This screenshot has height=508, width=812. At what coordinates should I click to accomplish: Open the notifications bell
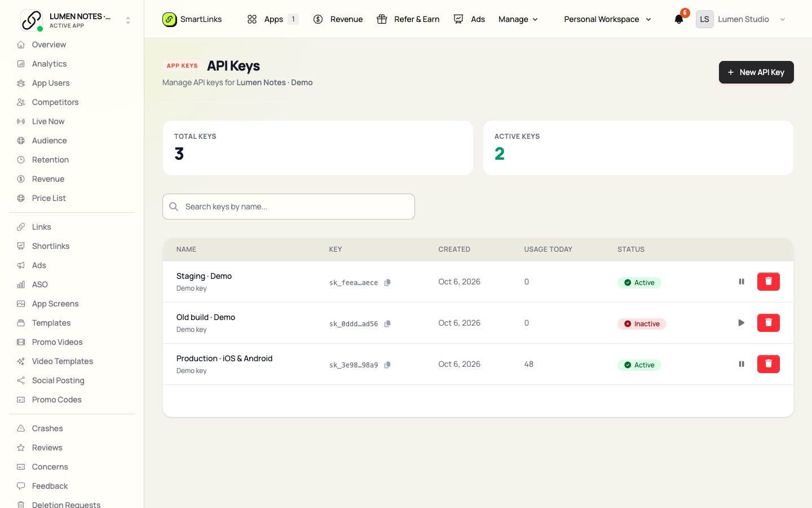pos(679,19)
